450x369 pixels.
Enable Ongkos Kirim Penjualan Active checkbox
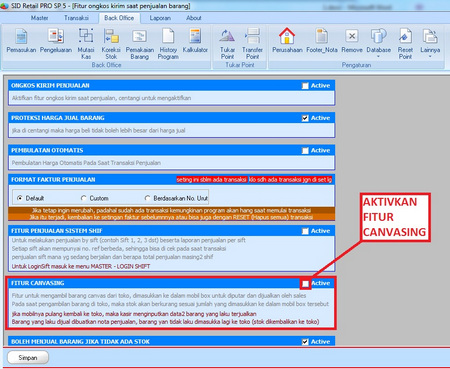click(x=305, y=86)
